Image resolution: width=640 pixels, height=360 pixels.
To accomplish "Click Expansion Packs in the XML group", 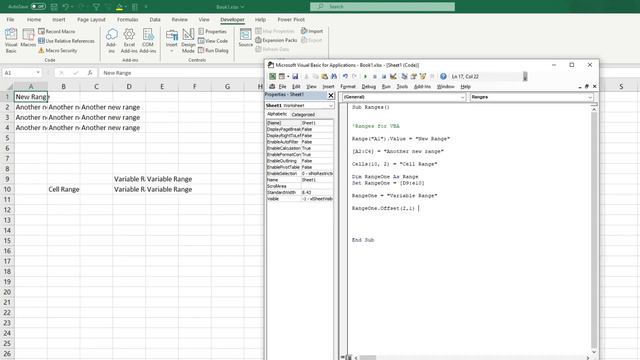I will tap(276, 40).
